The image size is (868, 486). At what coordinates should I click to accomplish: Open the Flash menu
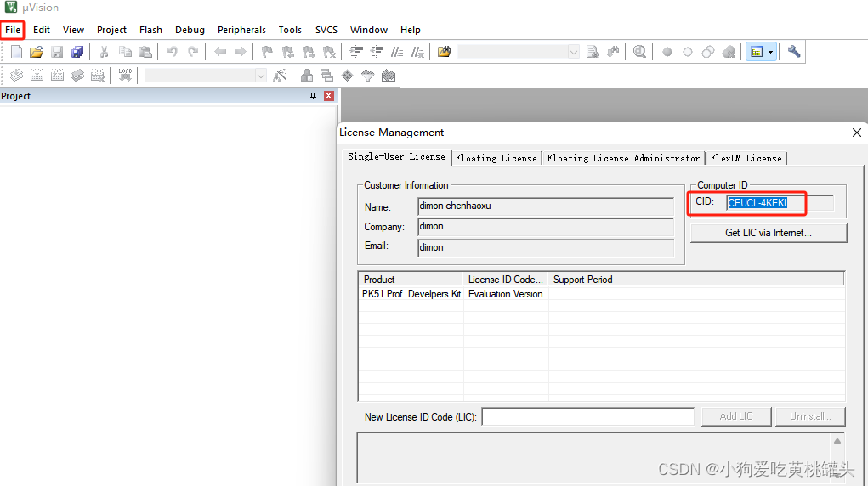pos(150,30)
